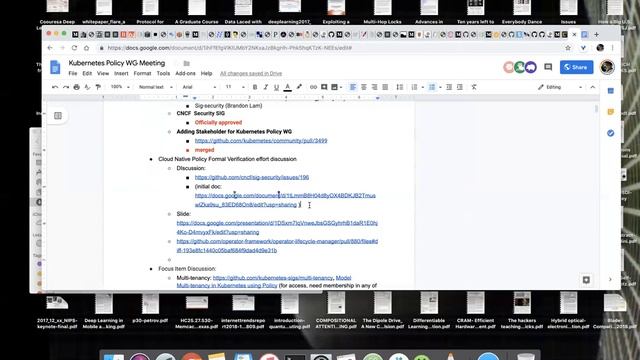640x360 pixels.
Task: Open the zoom level dropdown
Action: (120, 87)
